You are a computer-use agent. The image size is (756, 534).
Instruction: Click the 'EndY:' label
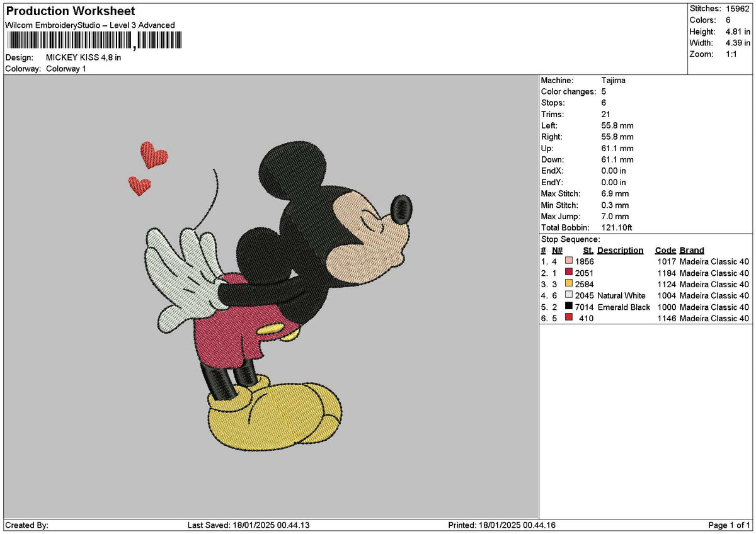click(553, 183)
